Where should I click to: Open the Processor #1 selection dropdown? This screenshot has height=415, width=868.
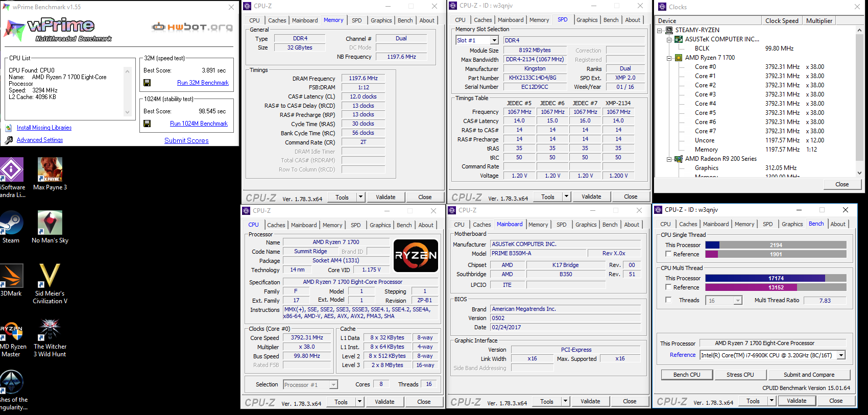[x=333, y=385]
